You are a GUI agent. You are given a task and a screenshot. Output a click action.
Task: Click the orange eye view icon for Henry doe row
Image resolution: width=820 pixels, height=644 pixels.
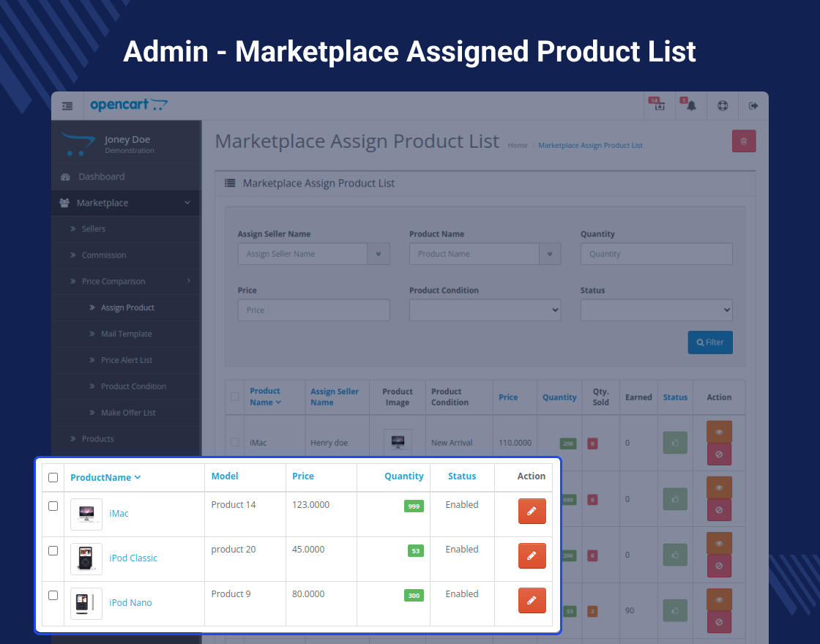pos(719,432)
